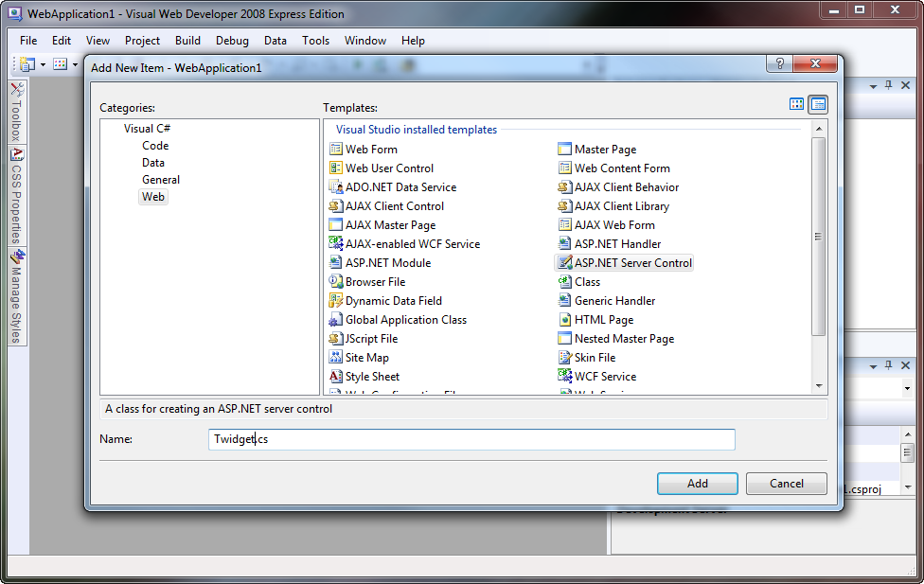Close the Add New Item dialog

click(x=815, y=63)
